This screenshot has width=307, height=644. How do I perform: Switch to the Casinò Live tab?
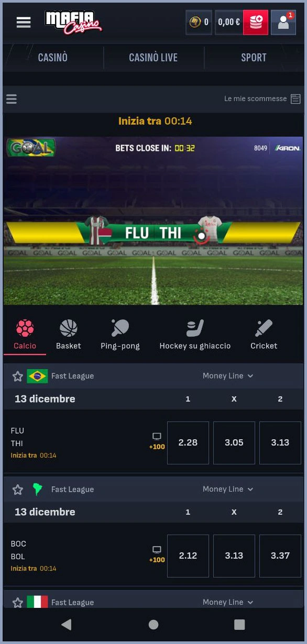pos(153,58)
